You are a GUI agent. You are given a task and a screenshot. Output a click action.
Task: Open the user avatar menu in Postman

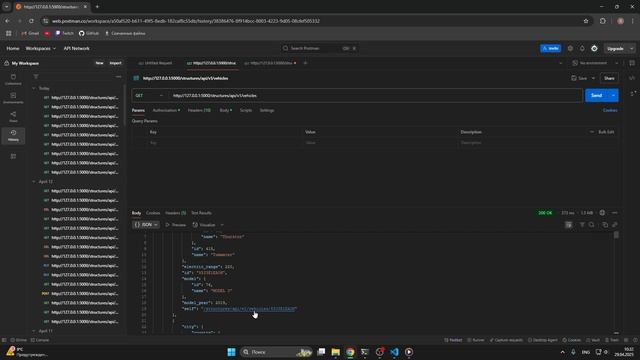click(x=594, y=48)
